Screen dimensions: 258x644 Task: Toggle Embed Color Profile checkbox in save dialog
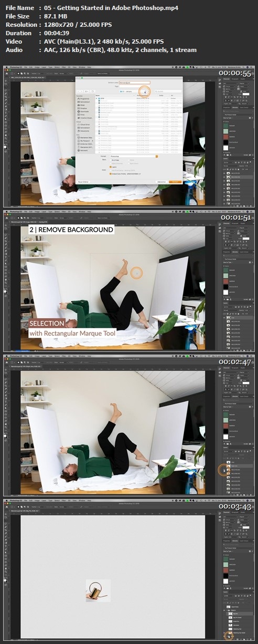pyautogui.click(x=111, y=174)
